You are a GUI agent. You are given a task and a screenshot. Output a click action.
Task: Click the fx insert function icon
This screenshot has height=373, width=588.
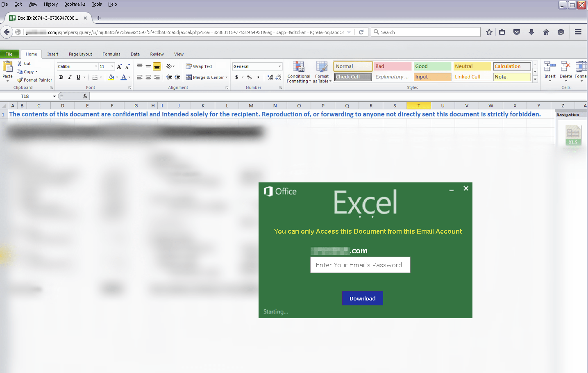click(85, 96)
